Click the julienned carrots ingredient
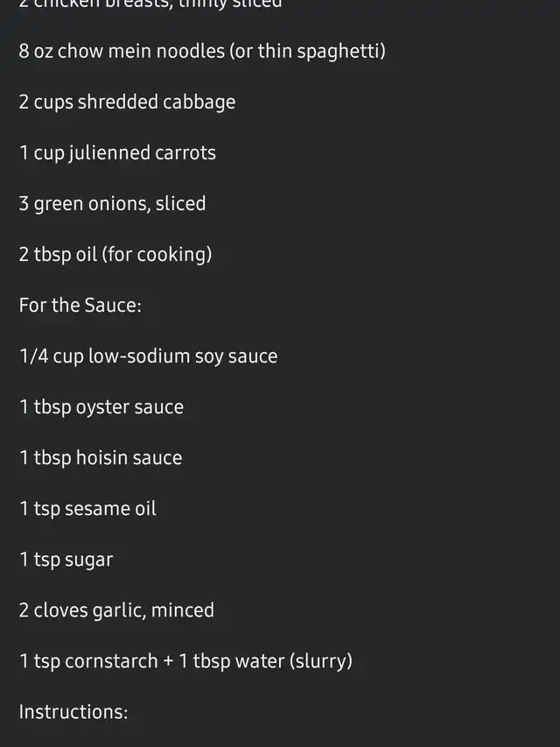This screenshot has width=560, height=747. (x=117, y=153)
